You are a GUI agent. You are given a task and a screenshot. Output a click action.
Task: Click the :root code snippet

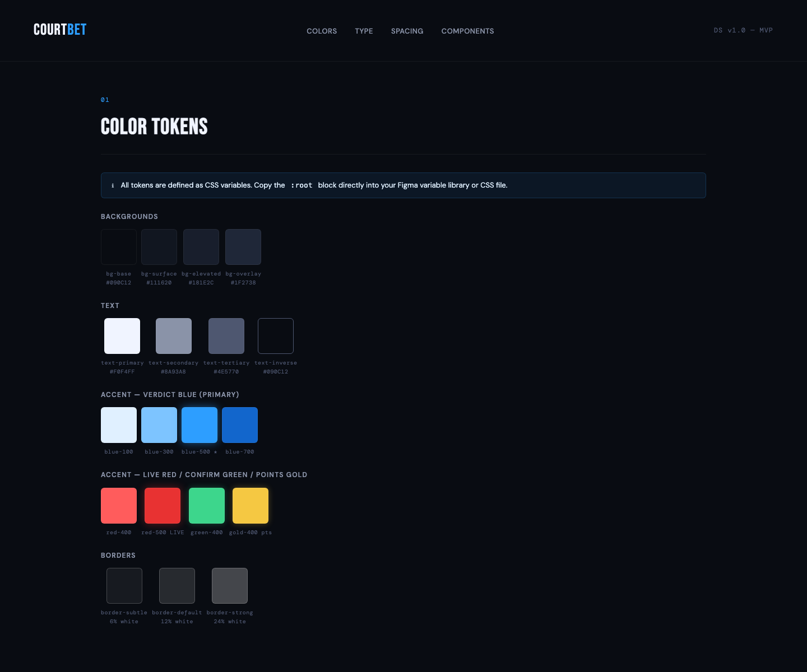pyautogui.click(x=302, y=185)
